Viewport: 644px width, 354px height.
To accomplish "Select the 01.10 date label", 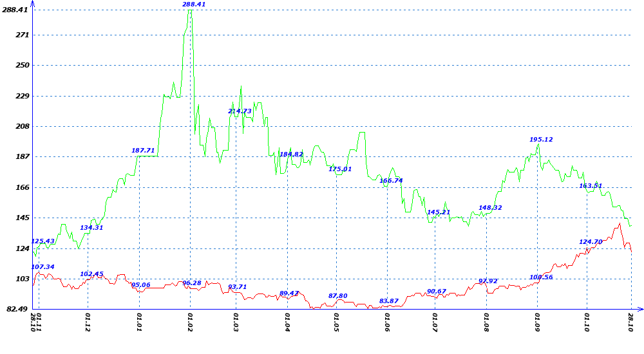I will tap(587, 322).
